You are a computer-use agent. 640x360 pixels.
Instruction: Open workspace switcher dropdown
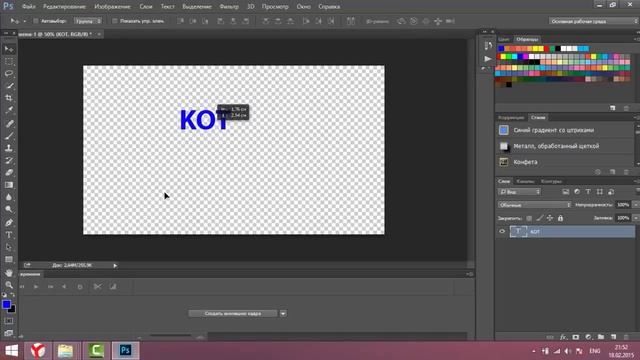[593, 21]
